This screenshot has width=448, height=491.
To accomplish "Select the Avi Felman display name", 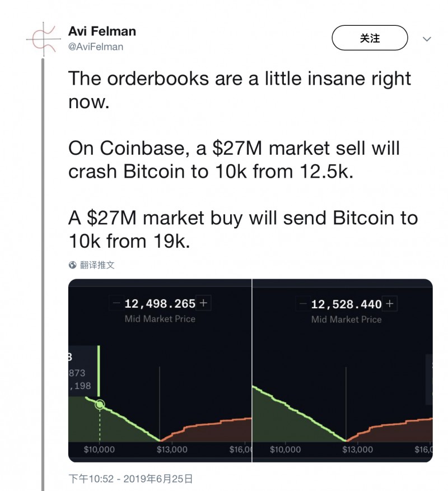I will (102, 31).
